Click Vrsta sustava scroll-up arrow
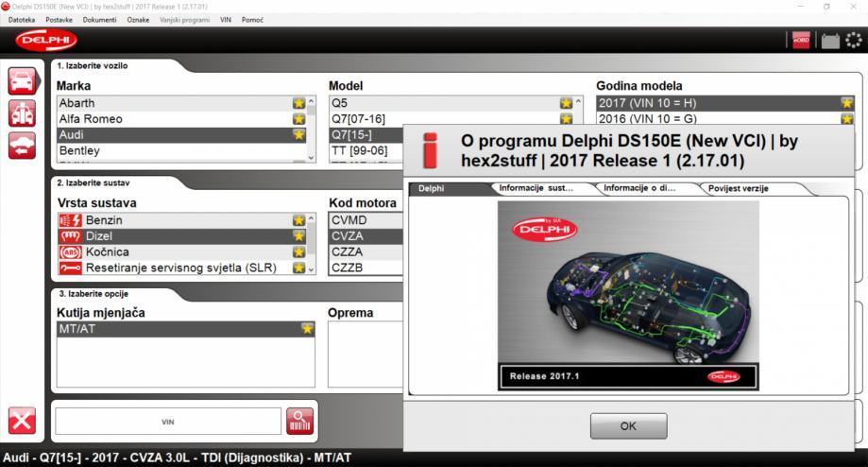 (311, 218)
